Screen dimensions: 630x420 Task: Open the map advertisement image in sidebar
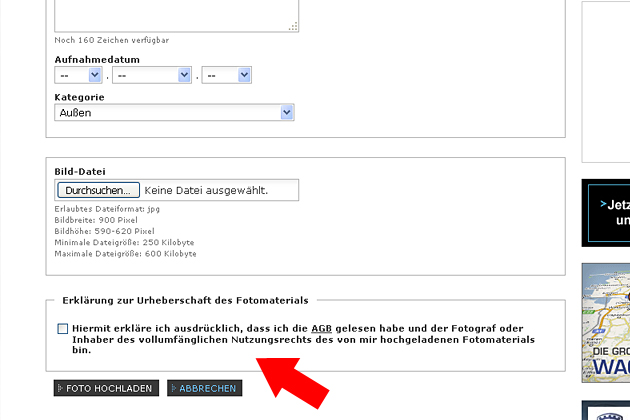[606, 322]
